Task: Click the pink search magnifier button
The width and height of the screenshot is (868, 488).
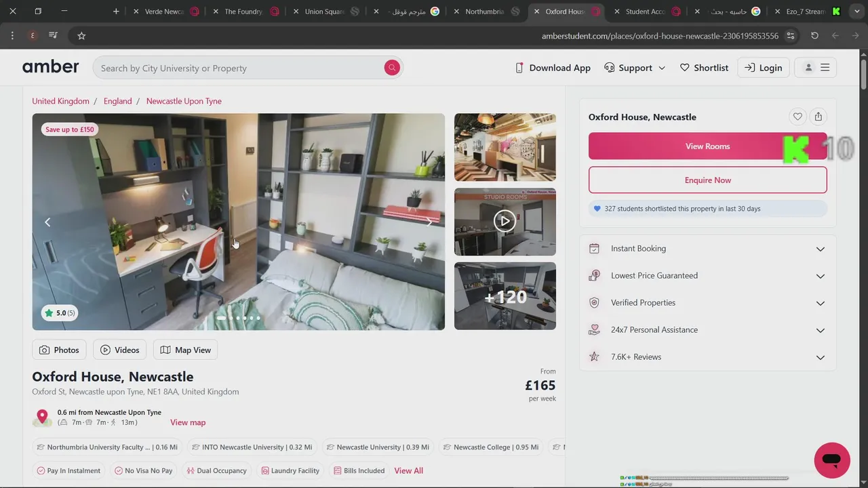Action: pos(391,68)
